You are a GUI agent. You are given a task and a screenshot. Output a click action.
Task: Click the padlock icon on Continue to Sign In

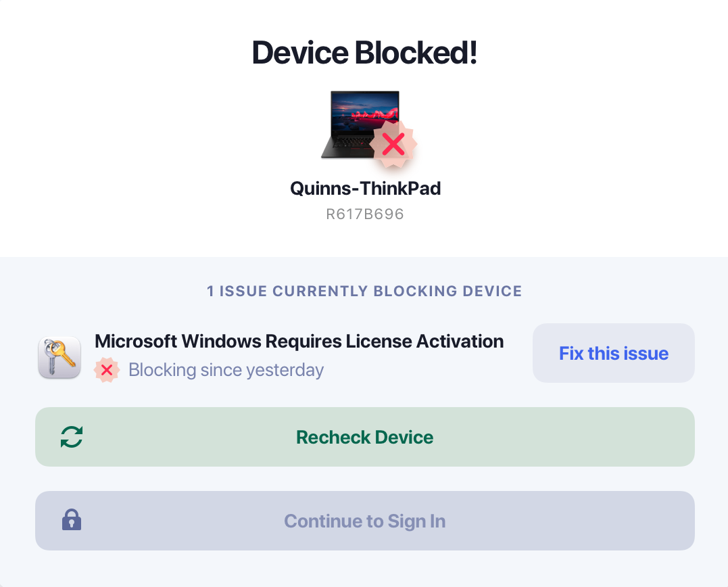(x=72, y=521)
